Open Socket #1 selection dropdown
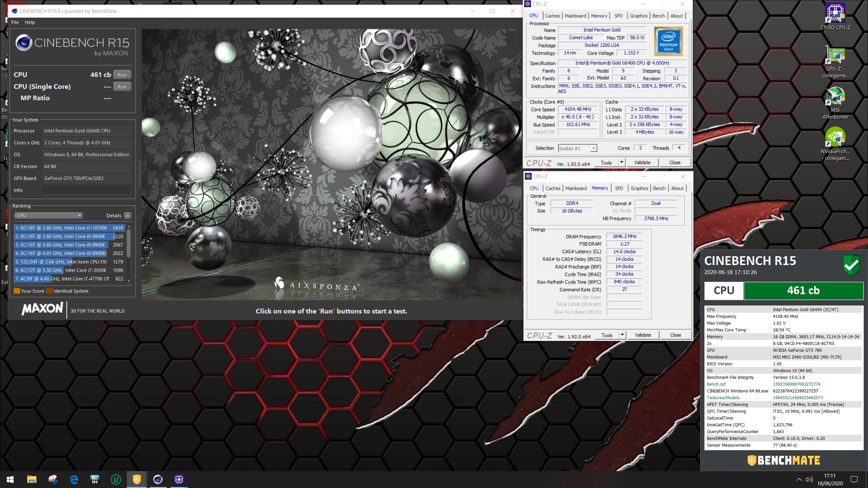The height and width of the screenshot is (488, 868). click(577, 148)
